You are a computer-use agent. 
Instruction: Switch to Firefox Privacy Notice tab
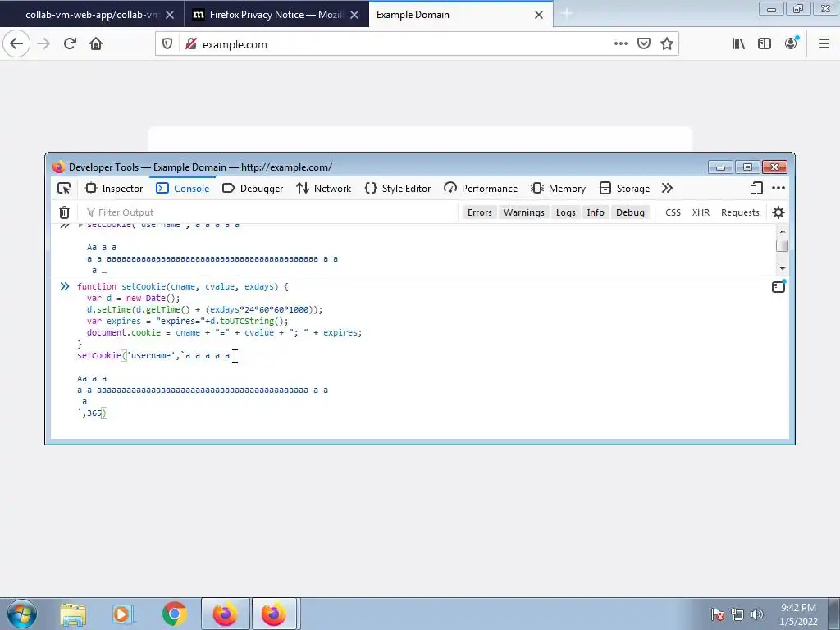pos(276,15)
